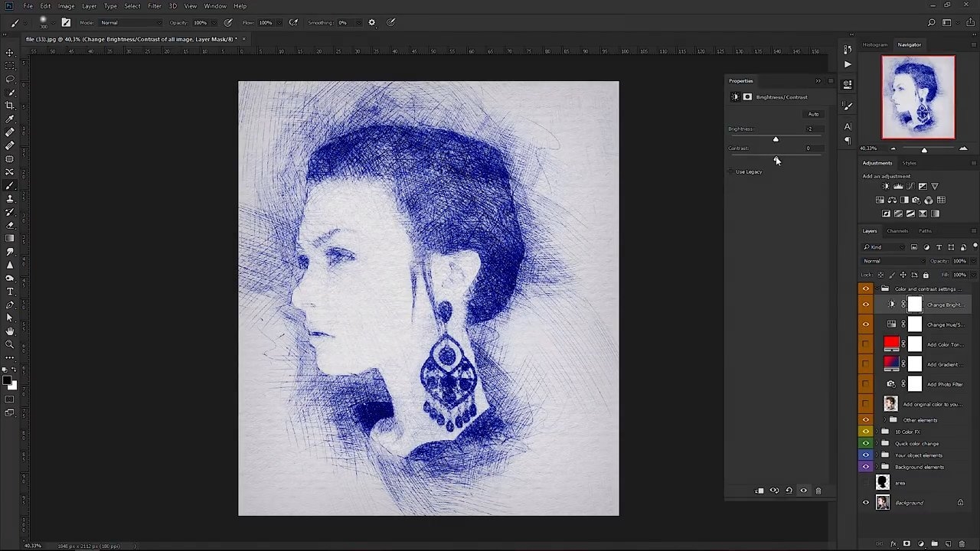Open smoothing options gear in options bar
This screenshot has width=980, height=551.
click(x=372, y=23)
